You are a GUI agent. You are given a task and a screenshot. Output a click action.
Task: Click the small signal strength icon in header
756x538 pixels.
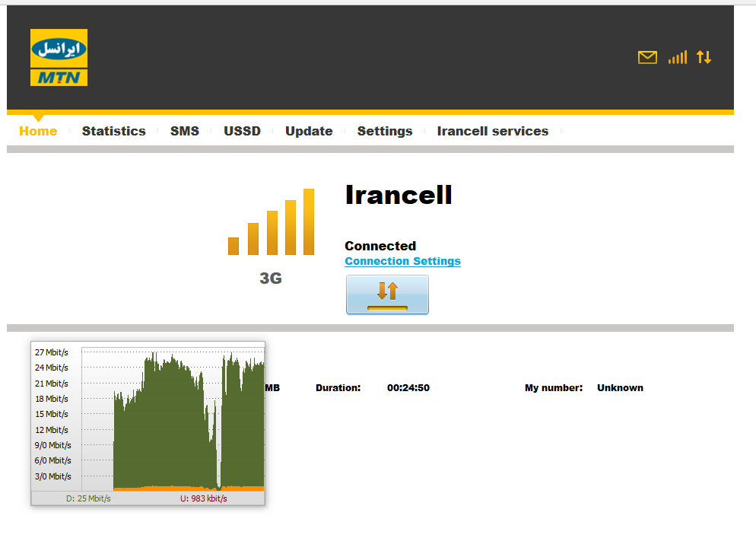pyautogui.click(x=677, y=57)
